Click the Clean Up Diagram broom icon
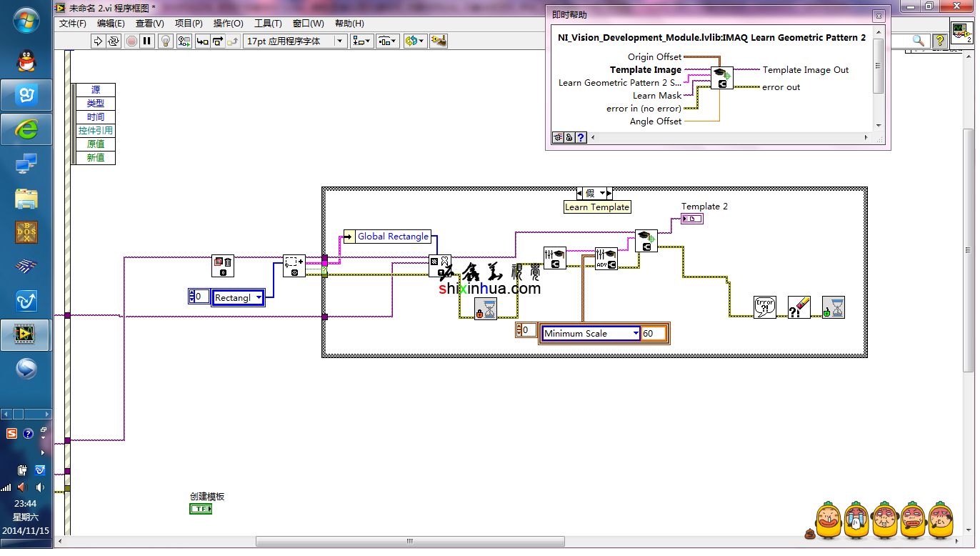The height and width of the screenshot is (556, 980). click(439, 41)
